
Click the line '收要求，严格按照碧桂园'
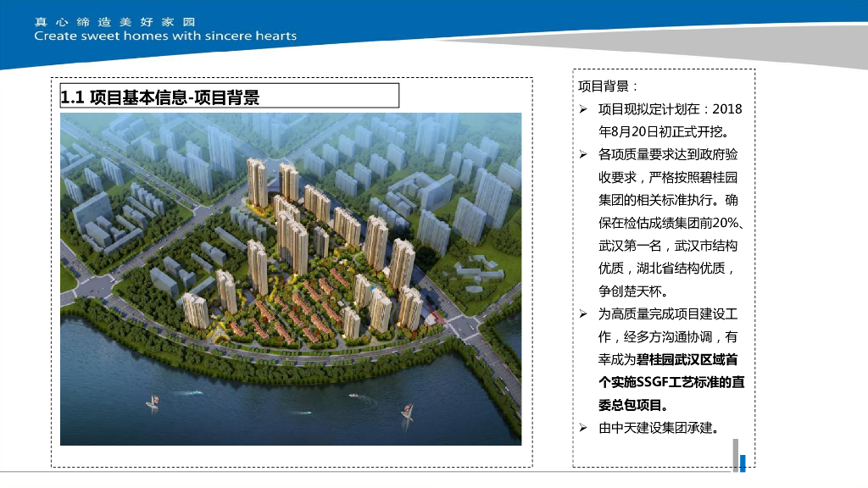668,177
